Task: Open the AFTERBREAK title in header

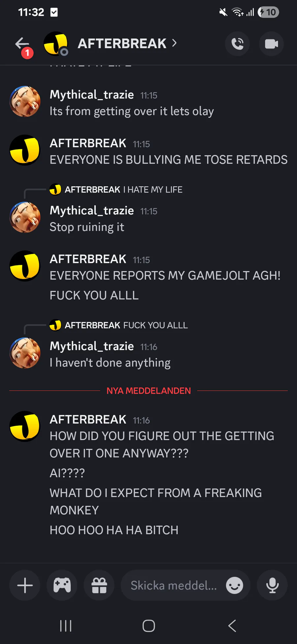Action: point(122,44)
